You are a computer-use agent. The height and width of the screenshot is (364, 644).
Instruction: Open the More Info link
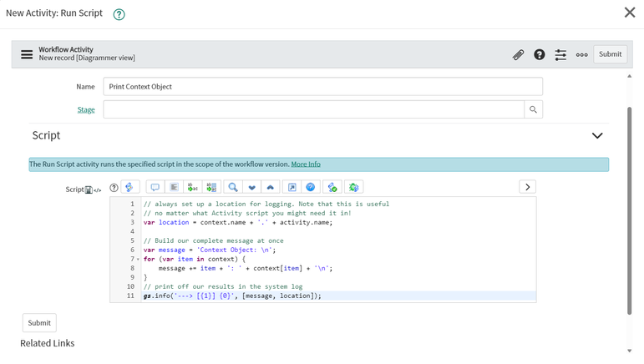306,164
